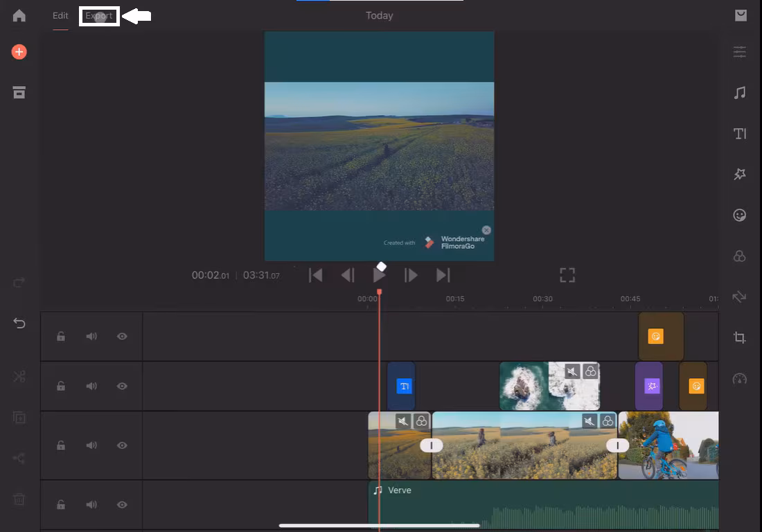Delete using the trash icon
This screenshot has width=762, height=532.
point(19,499)
